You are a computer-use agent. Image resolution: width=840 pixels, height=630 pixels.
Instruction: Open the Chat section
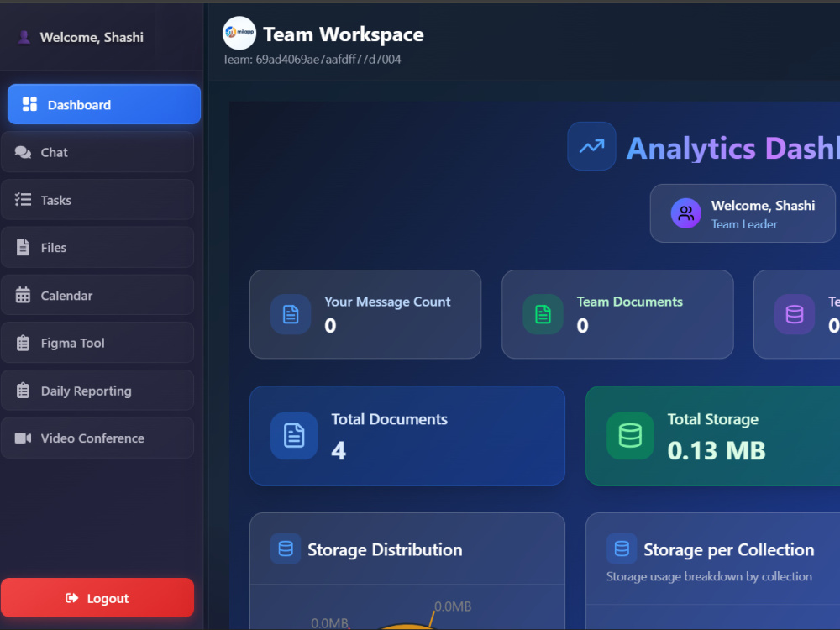click(x=97, y=152)
